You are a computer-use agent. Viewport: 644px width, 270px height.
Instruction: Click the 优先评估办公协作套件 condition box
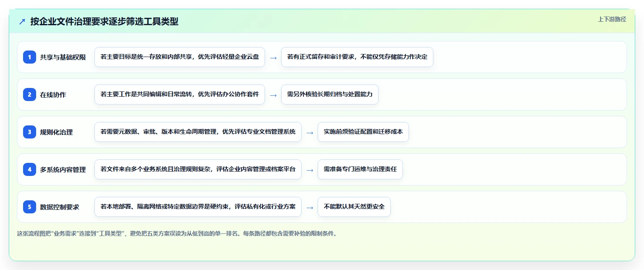180,94
